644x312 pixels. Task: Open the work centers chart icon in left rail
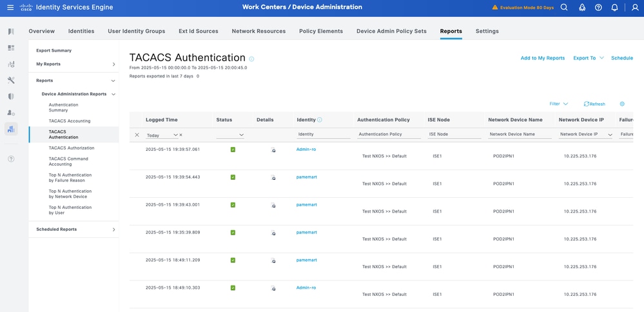point(11,129)
